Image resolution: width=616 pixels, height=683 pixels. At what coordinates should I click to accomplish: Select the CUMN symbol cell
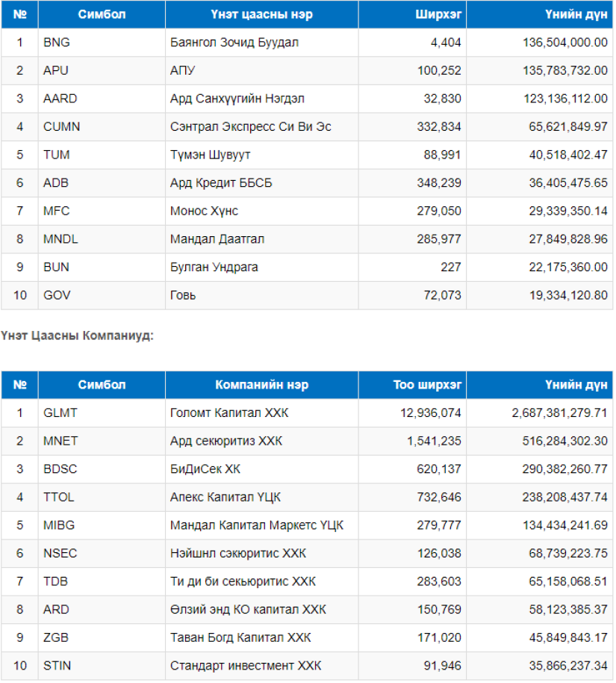point(102,127)
